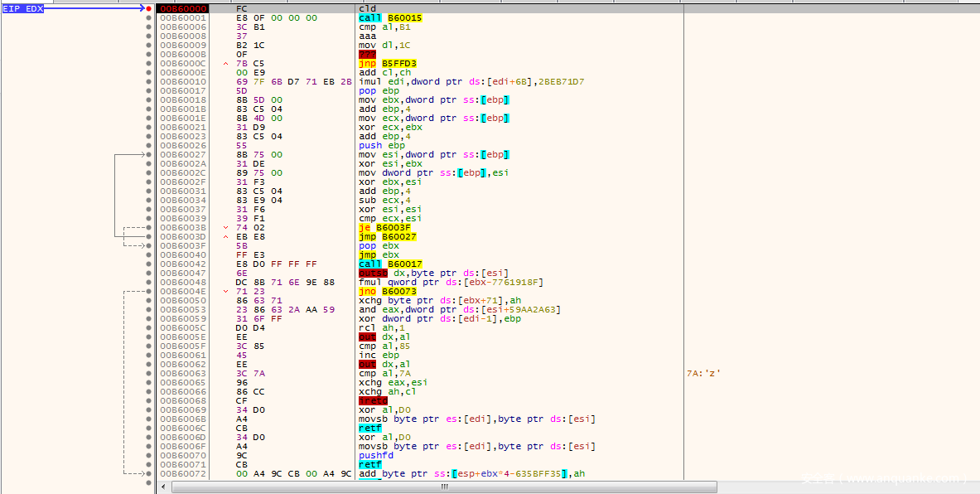
Task: Select the jno B60073 instruction row
Action: pyautogui.click(x=389, y=291)
